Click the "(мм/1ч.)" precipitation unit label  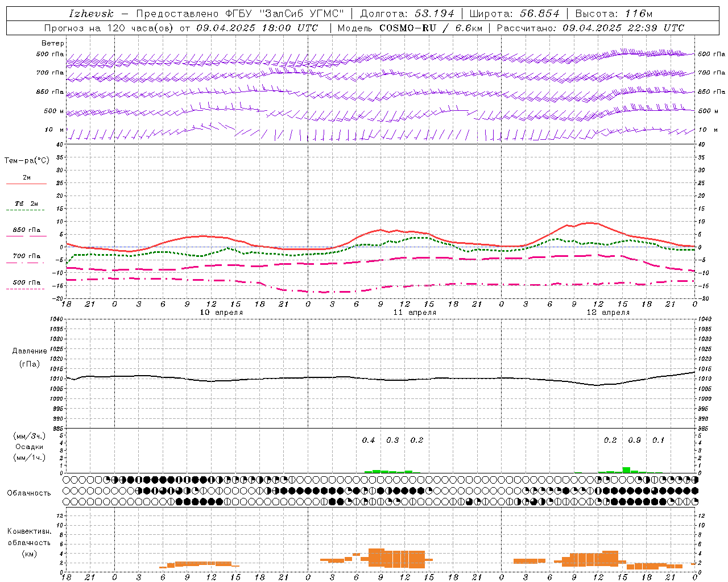(x=30, y=458)
